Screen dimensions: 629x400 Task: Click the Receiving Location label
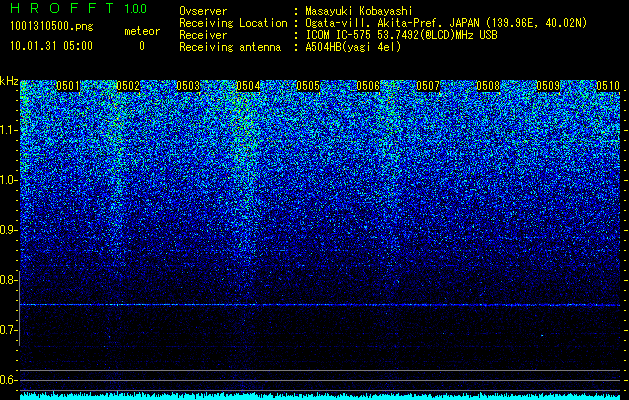coord(233,23)
